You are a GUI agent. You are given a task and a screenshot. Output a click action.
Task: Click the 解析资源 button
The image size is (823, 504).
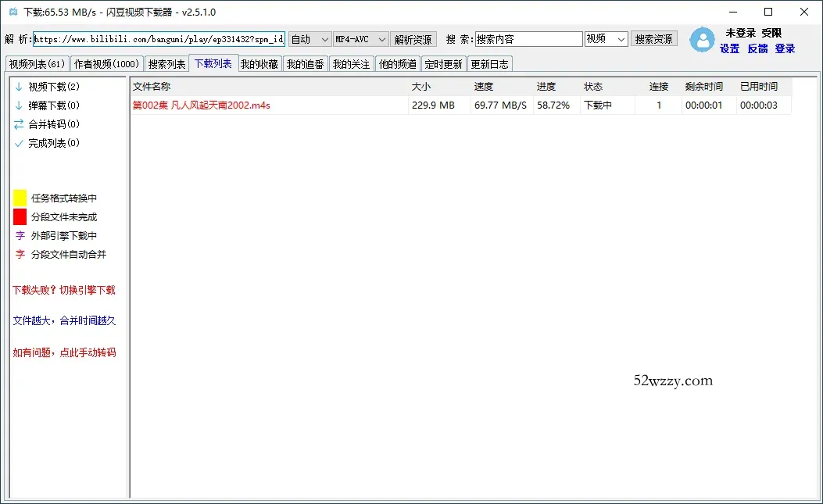pyautogui.click(x=413, y=39)
